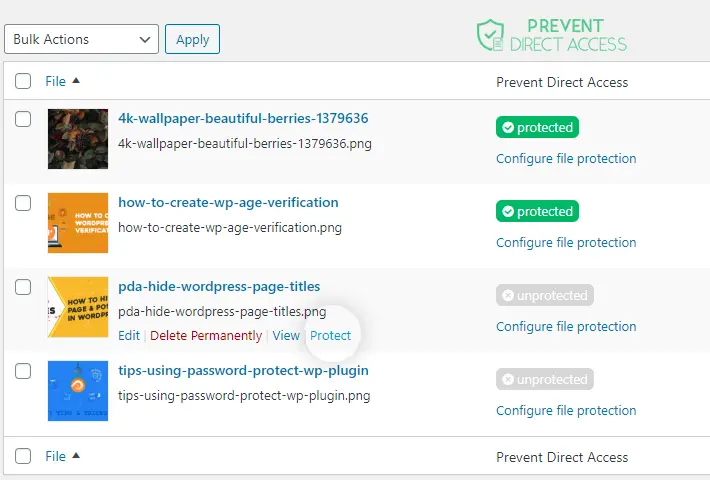Viewport: 710px width, 480px height.
Task: Click the Prevent Direct Access shield logo
Action: 490,35
